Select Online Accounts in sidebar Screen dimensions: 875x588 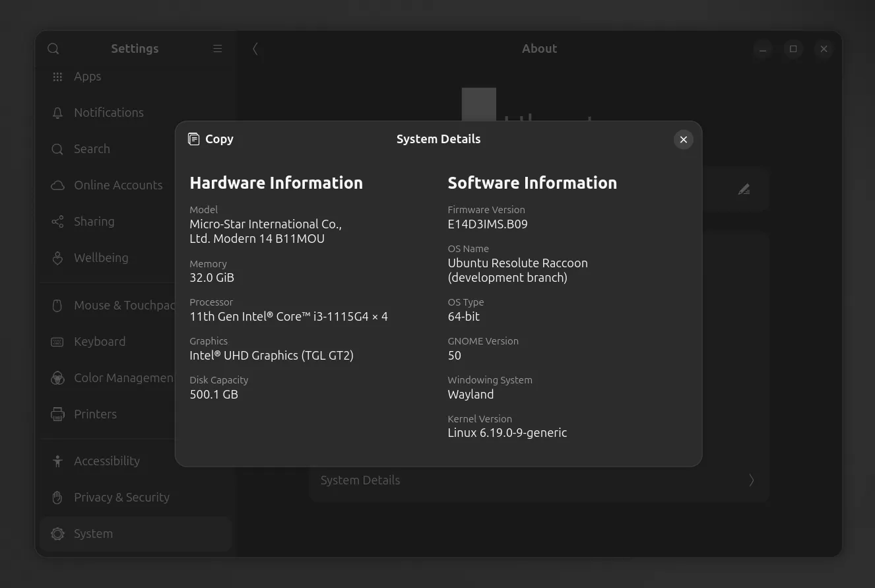pos(135,185)
